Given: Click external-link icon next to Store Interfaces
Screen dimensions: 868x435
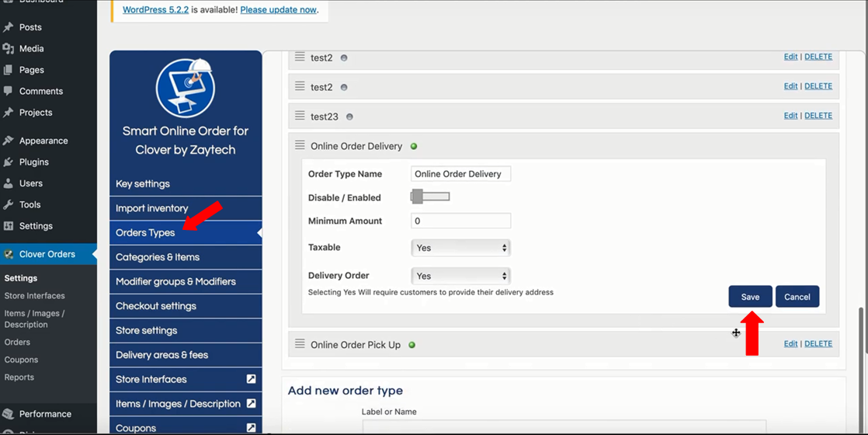Looking at the screenshot, I should click(x=251, y=379).
